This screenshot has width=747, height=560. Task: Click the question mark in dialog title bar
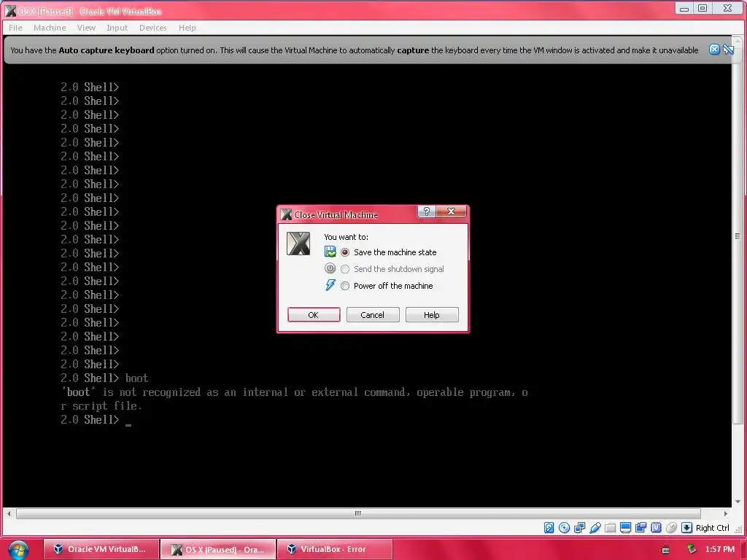click(x=426, y=211)
